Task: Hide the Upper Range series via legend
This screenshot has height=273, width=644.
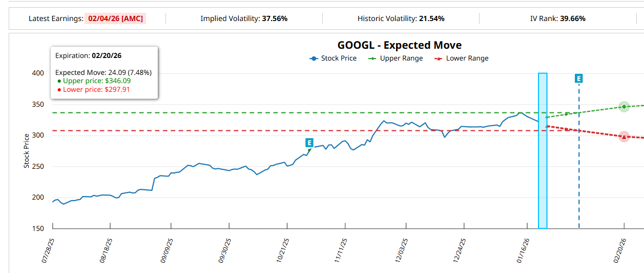Action: point(396,59)
